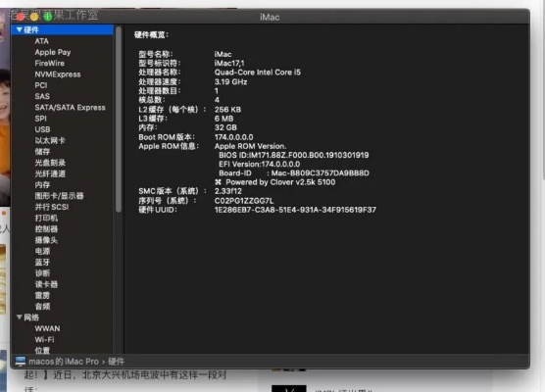Select 内存 in the sidebar list

(42, 185)
